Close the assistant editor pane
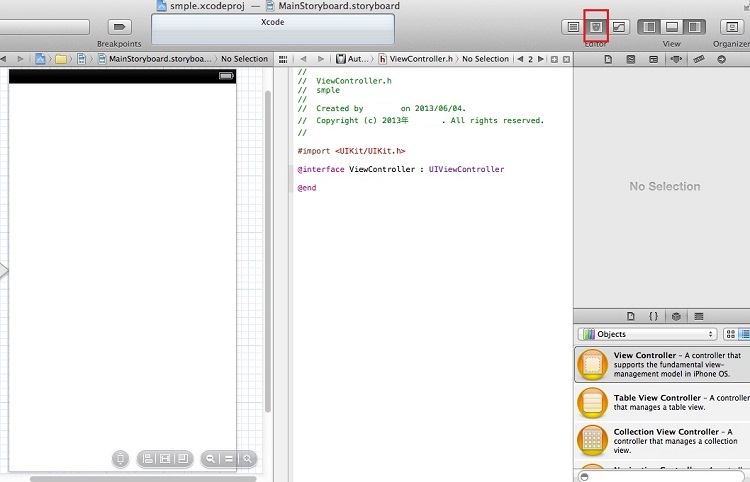The image size is (750, 482). (x=566, y=59)
